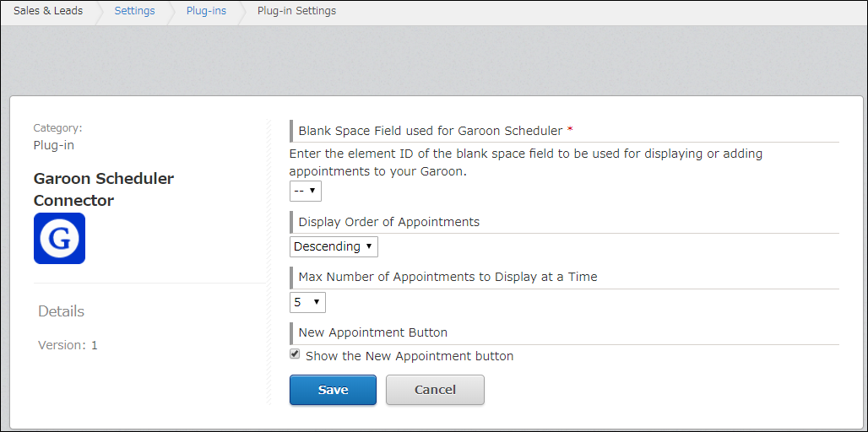Open the blank space field dropdown
The height and width of the screenshot is (432, 868).
click(x=305, y=192)
